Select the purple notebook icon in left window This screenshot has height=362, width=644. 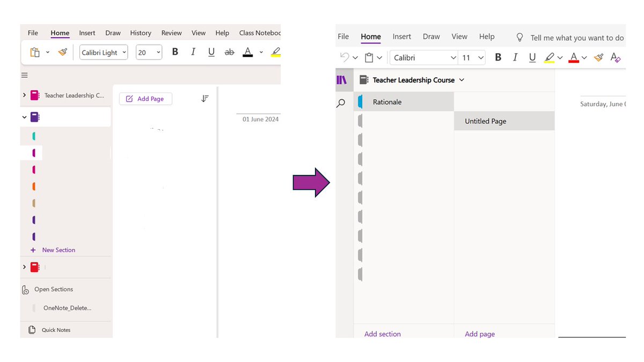pyautogui.click(x=35, y=116)
